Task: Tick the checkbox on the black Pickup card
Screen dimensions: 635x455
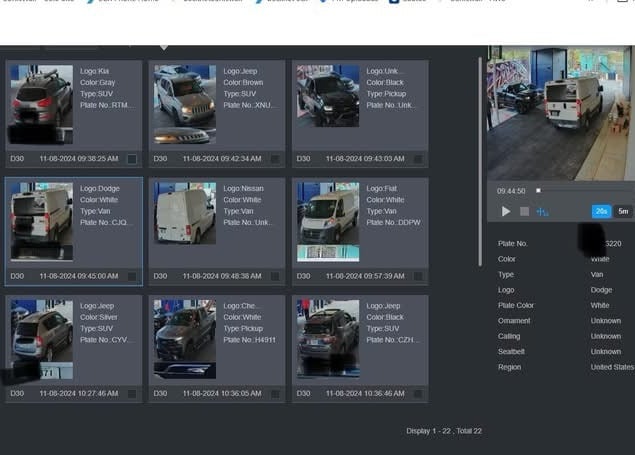Action: pos(417,158)
